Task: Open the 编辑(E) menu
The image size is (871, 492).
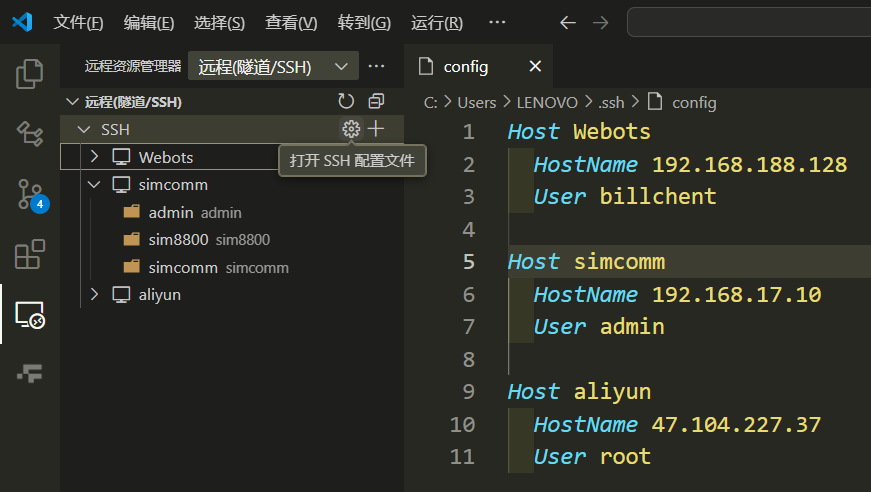Action: 149,23
